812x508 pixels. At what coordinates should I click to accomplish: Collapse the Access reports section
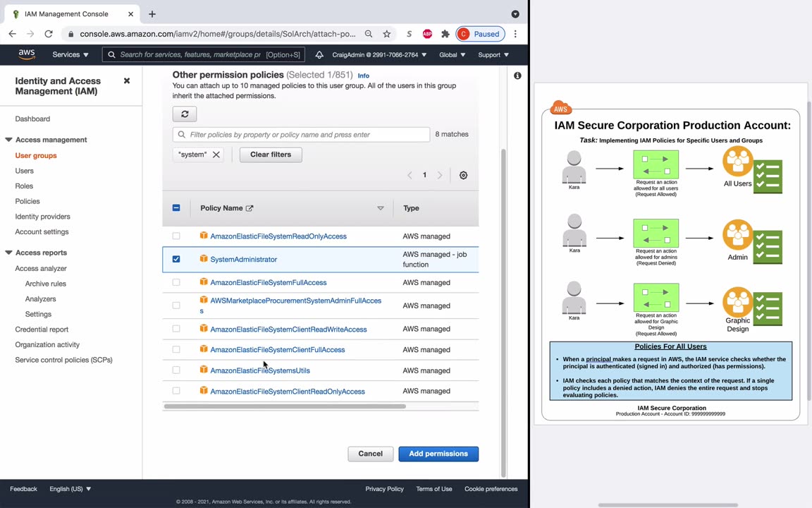point(8,253)
